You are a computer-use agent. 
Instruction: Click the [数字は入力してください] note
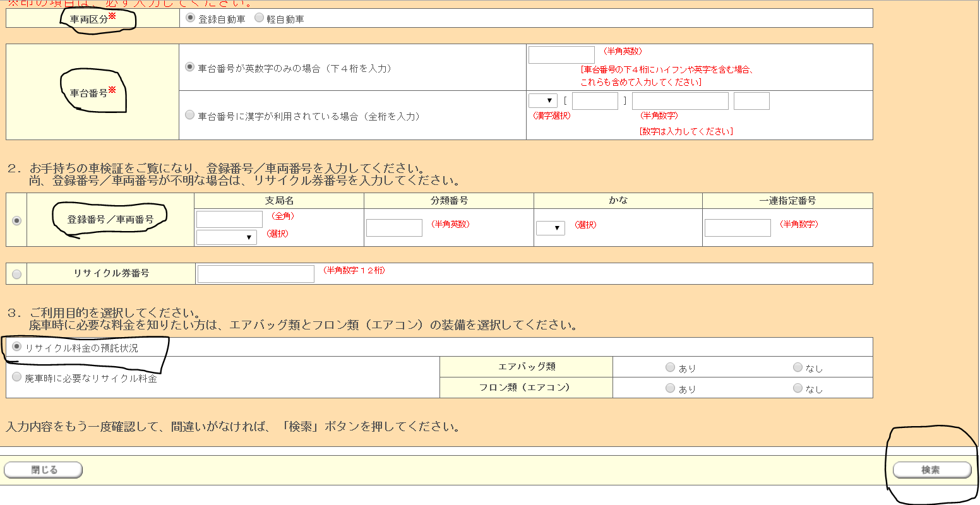pyautogui.click(x=686, y=131)
